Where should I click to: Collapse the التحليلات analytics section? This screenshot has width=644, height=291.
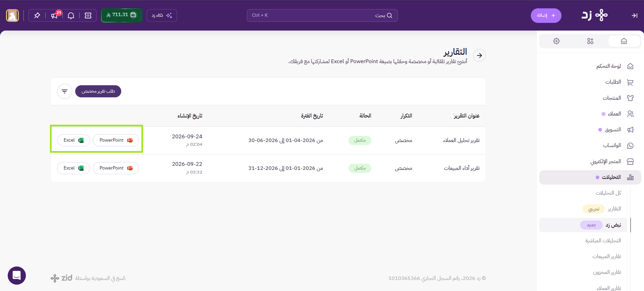(x=590, y=177)
